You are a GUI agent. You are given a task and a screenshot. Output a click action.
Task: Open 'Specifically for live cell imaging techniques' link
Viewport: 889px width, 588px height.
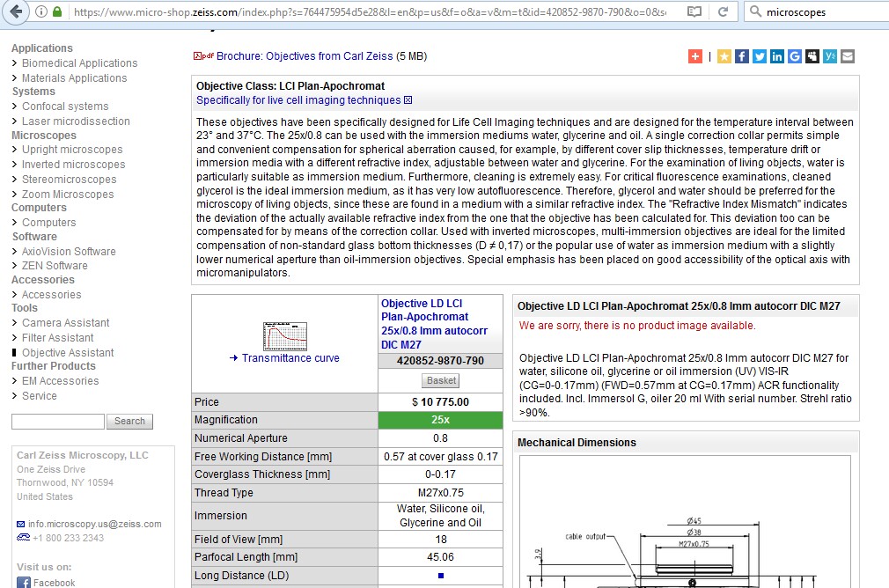[298, 100]
